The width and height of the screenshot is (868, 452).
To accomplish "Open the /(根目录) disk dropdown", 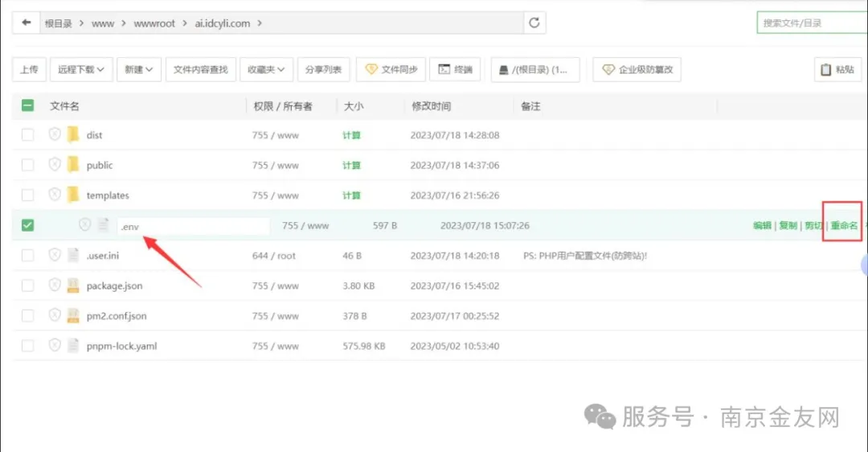I will point(534,69).
